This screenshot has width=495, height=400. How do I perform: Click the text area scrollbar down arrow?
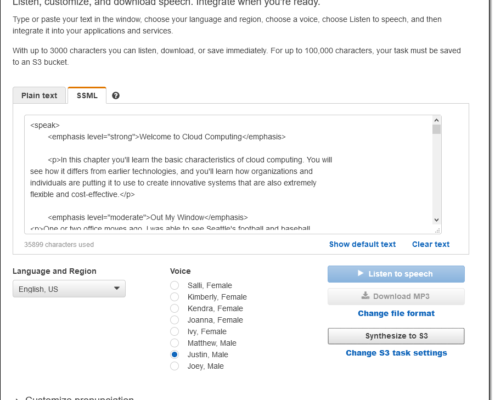tap(436, 220)
